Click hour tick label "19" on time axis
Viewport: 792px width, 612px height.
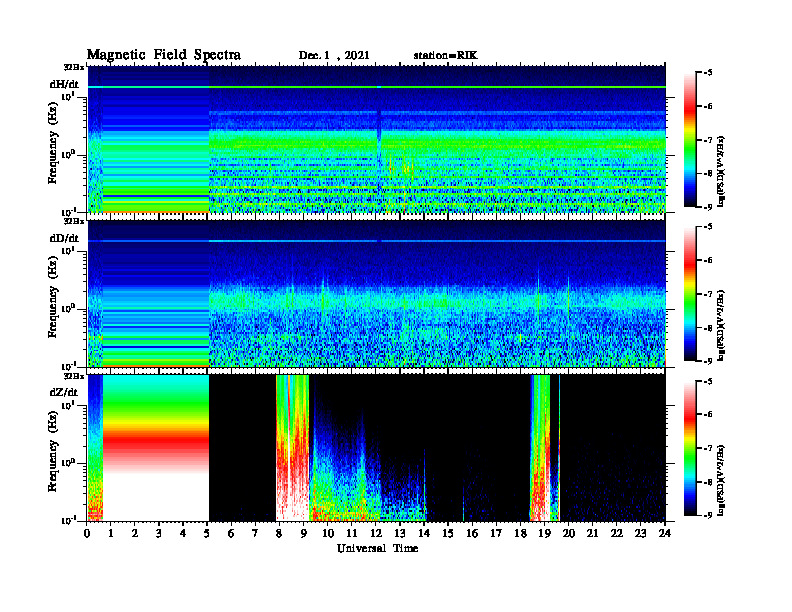click(x=544, y=534)
